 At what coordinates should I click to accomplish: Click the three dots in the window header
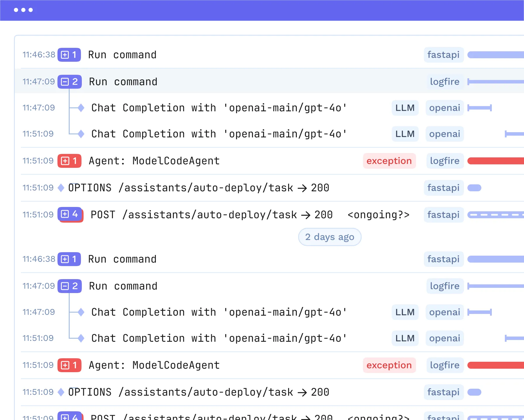point(23,10)
